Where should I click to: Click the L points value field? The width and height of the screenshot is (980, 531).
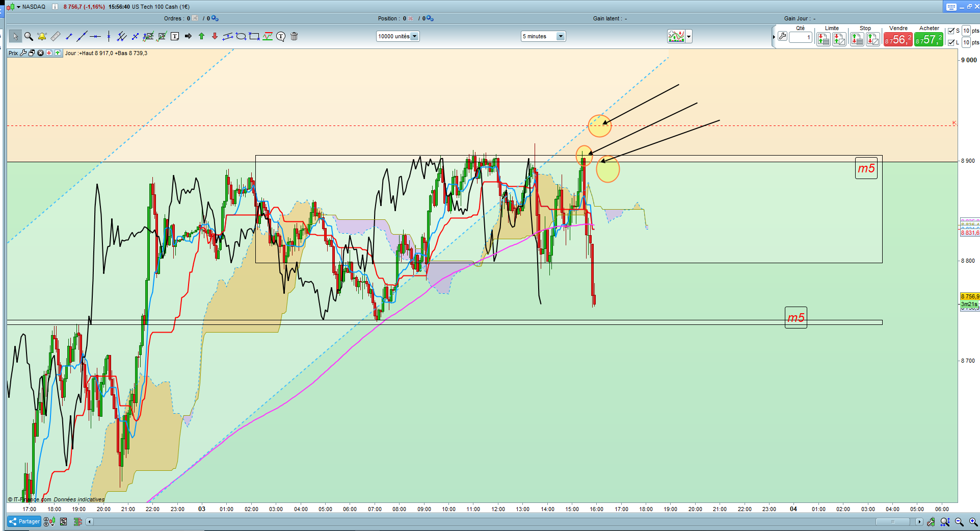pyautogui.click(x=966, y=42)
